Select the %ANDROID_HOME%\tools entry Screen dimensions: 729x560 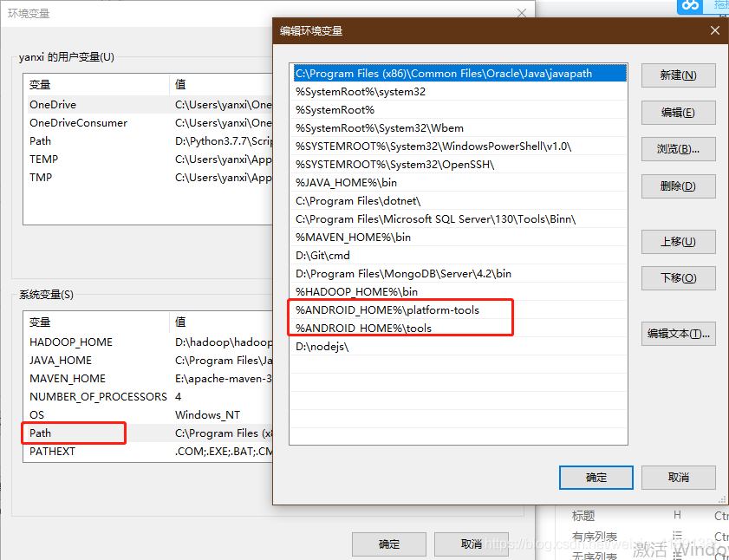[459, 328]
